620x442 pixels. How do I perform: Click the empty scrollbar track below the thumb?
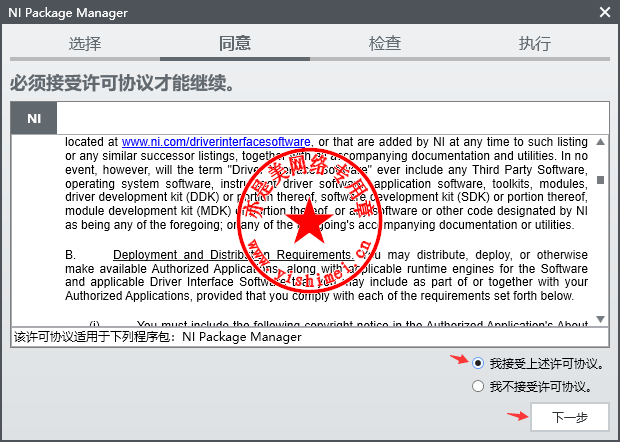click(x=600, y=260)
